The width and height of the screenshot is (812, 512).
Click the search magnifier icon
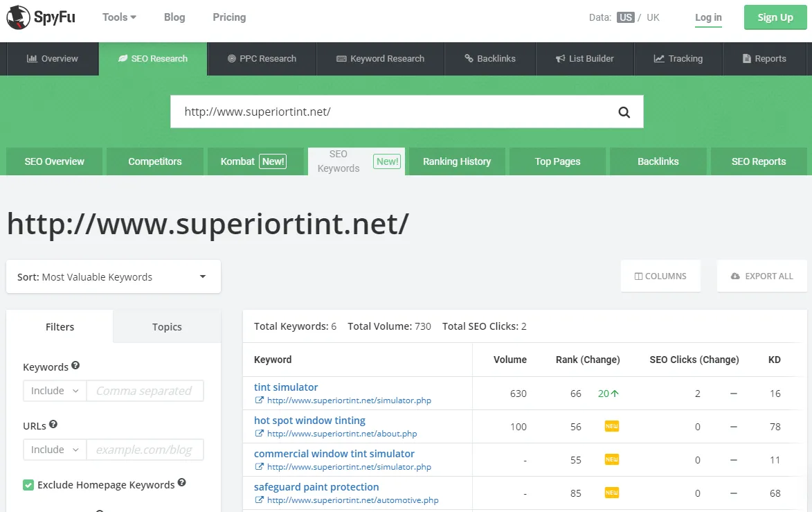coord(624,112)
